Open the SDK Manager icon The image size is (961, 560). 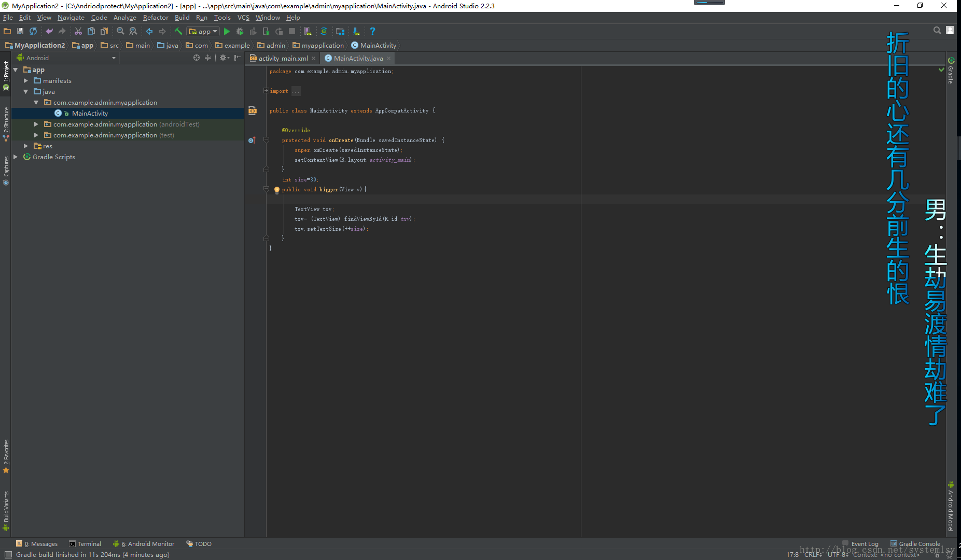pos(356,32)
